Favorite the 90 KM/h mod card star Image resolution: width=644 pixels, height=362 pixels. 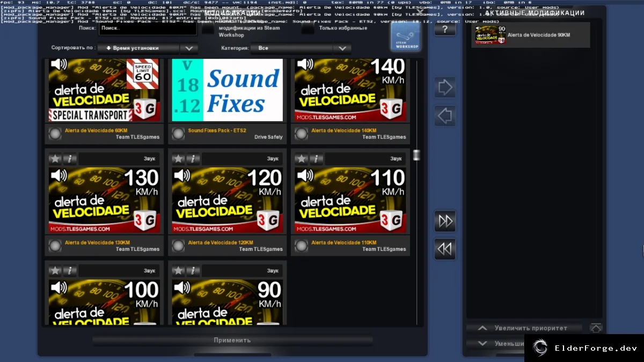(178, 271)
